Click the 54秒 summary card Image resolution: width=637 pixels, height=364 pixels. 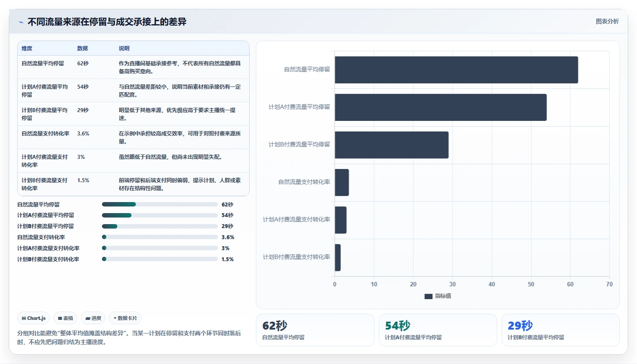pyautogui.click(x=438, y=330)
